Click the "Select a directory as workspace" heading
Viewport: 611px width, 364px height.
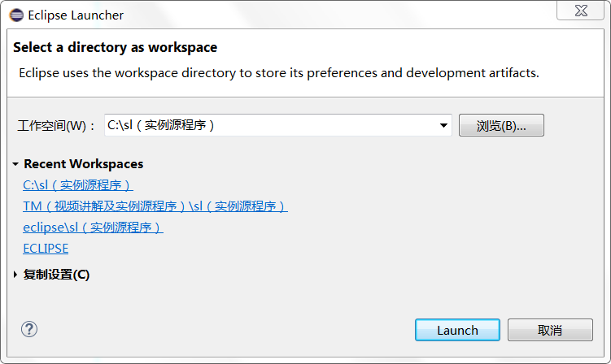pyautogui.click(x=116, y=47)
